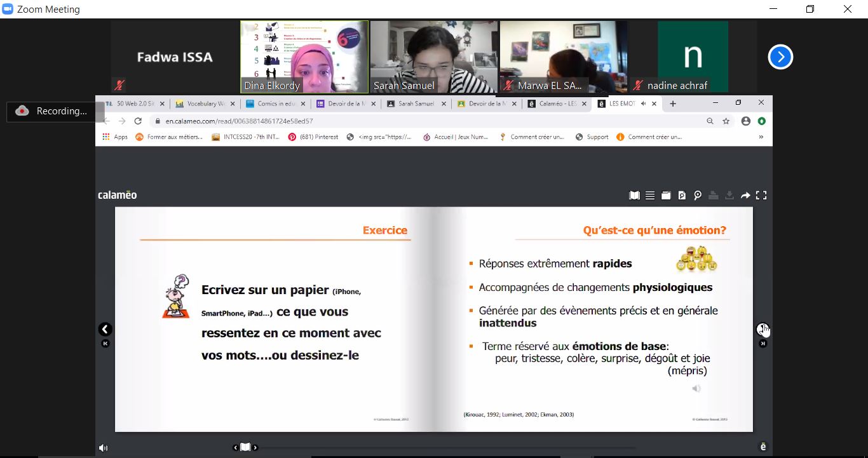The width and height of the screenshot is (868, 458).
Task: Switch to the Comics in edu browser tab
Action: [x=275, y=104]
